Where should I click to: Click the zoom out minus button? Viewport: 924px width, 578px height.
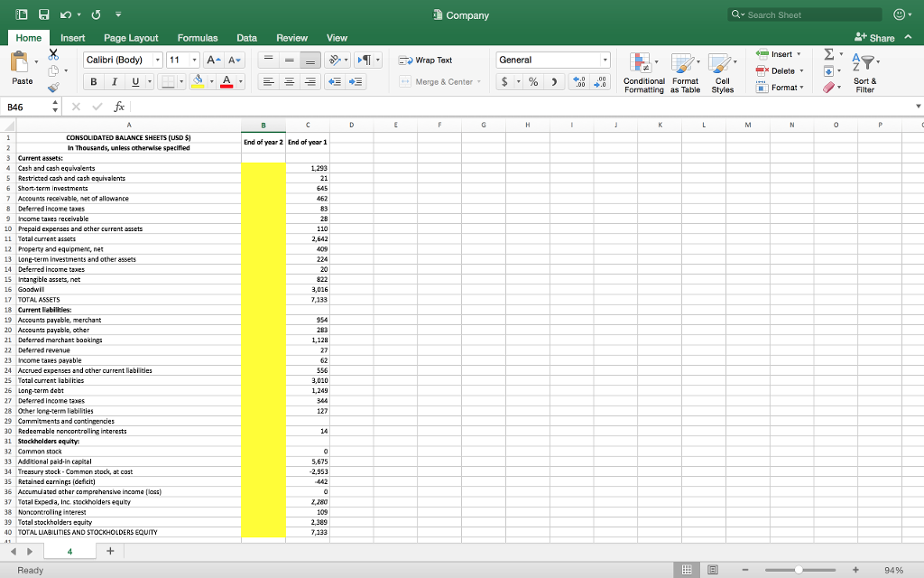point(744,570)
